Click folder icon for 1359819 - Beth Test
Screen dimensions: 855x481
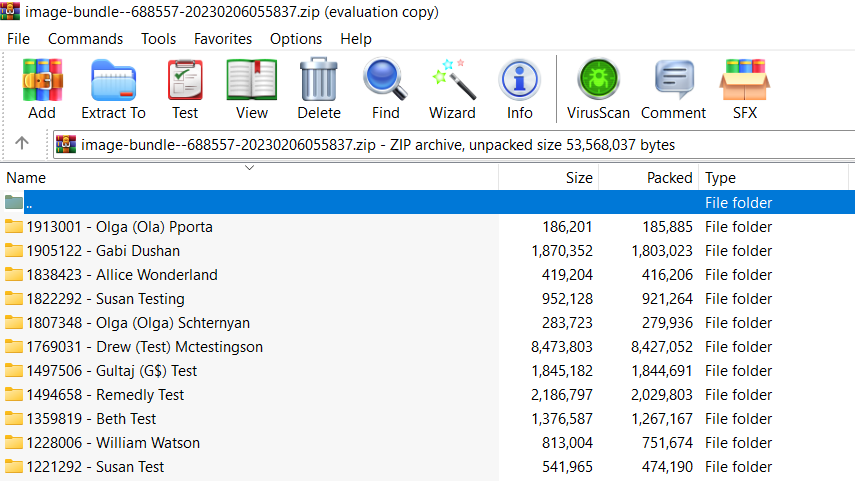(x=14, y=418)
